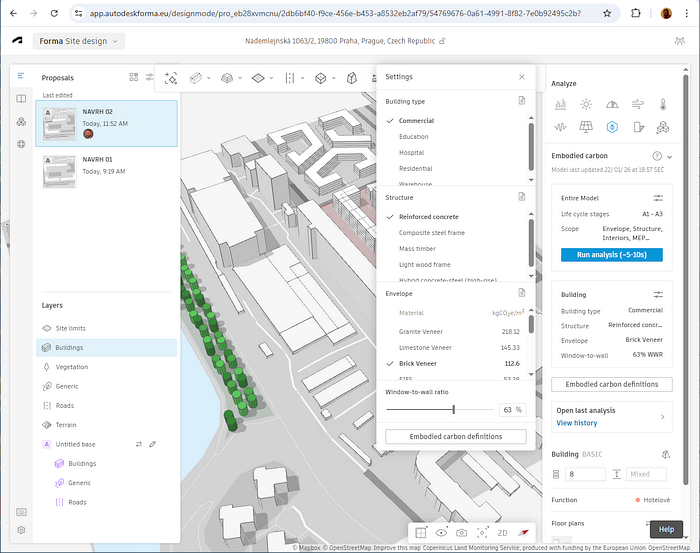Click the cube generic object tool icon
The image size is (700, 553).
pos(321,79)
